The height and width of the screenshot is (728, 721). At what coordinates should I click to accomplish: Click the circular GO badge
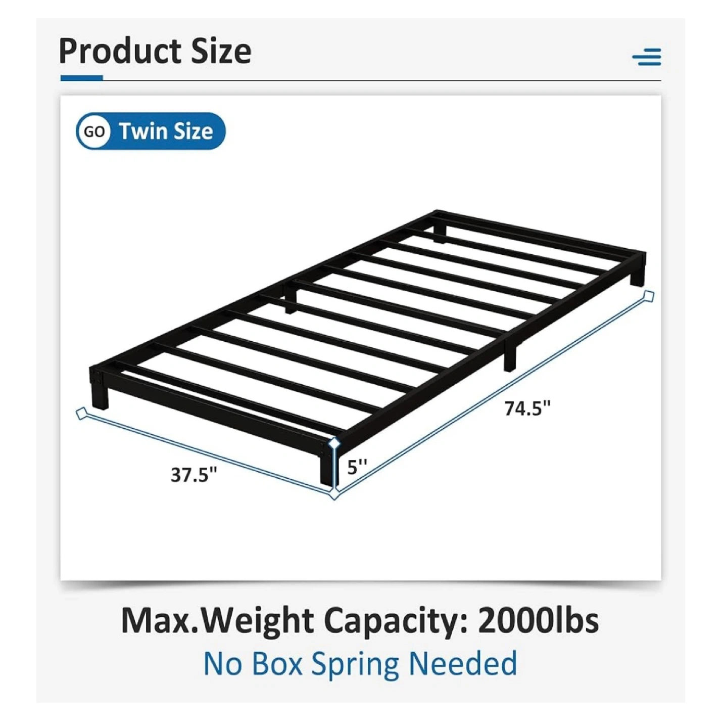(x=94, y=131)
